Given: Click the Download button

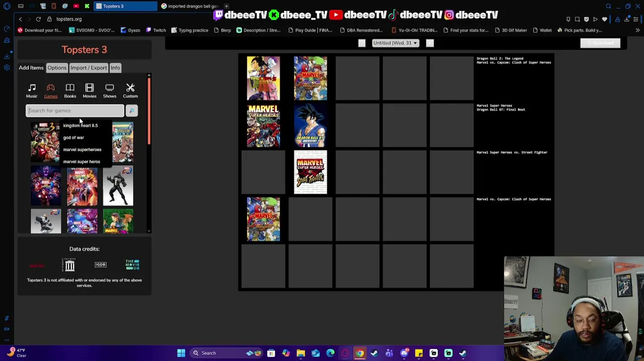Looking at the screenshot, I should [x=600, y=43].
